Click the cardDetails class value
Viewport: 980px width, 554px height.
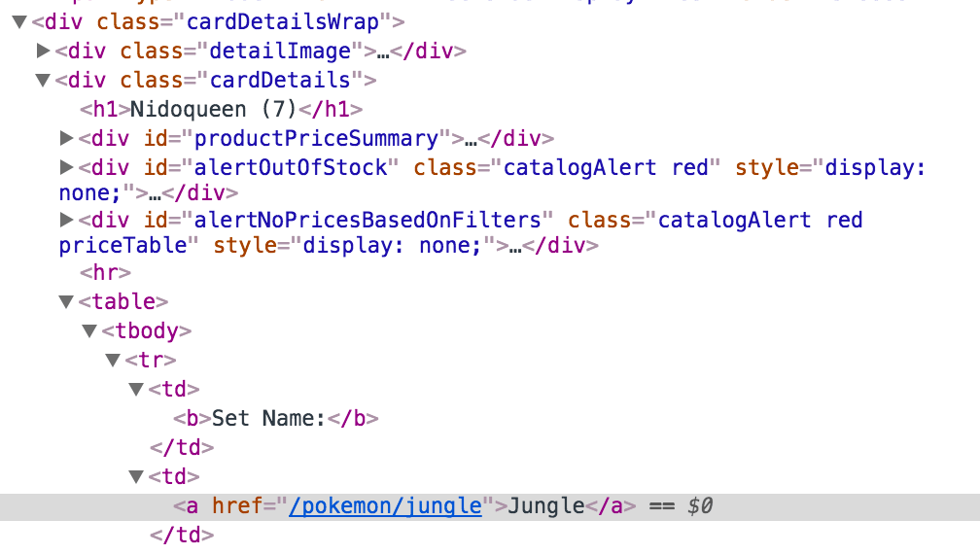280,80
